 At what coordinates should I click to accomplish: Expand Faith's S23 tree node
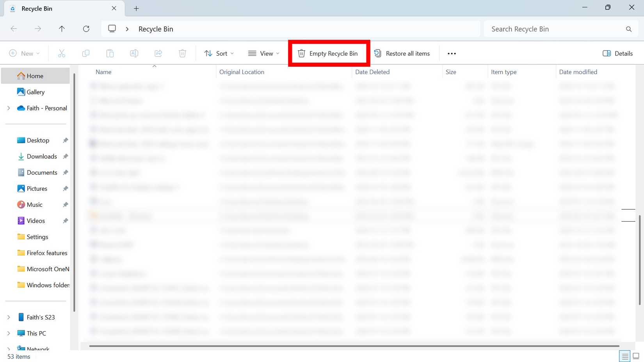9,317
